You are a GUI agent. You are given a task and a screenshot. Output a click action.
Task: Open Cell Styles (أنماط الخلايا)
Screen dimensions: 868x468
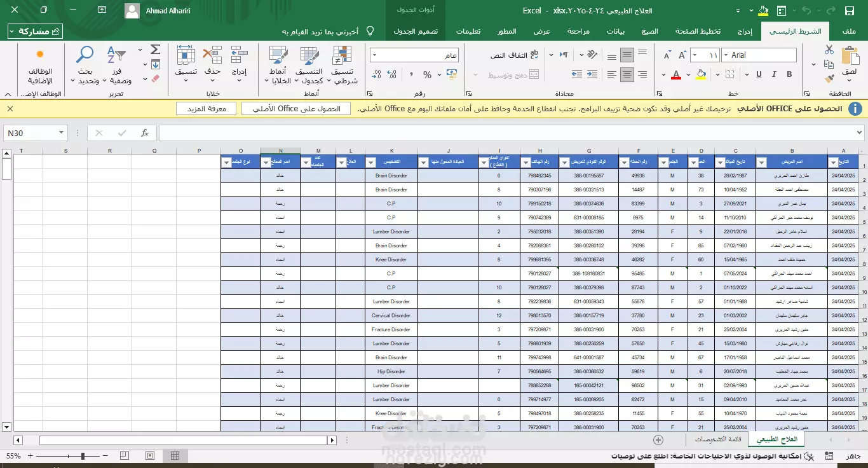278,64
